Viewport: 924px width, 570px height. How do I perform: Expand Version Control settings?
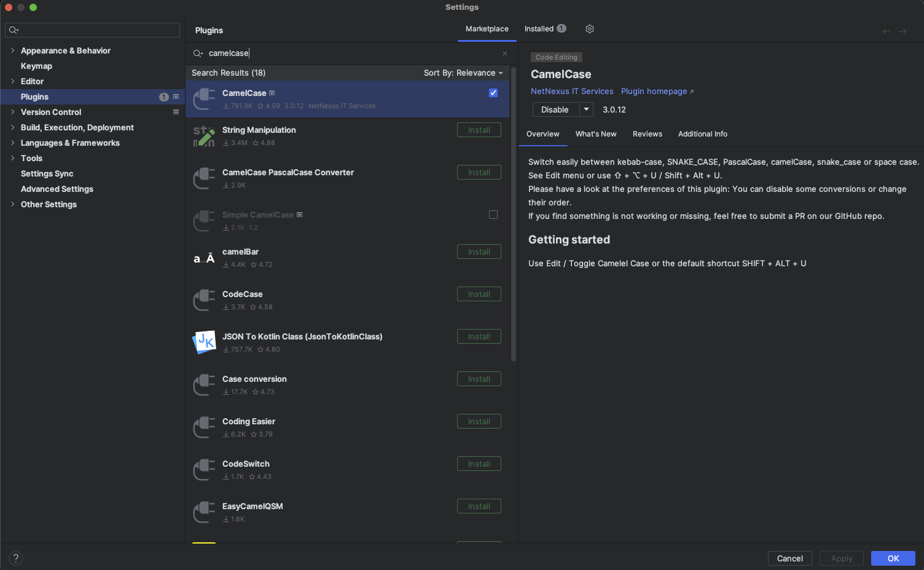click(12, 112)
